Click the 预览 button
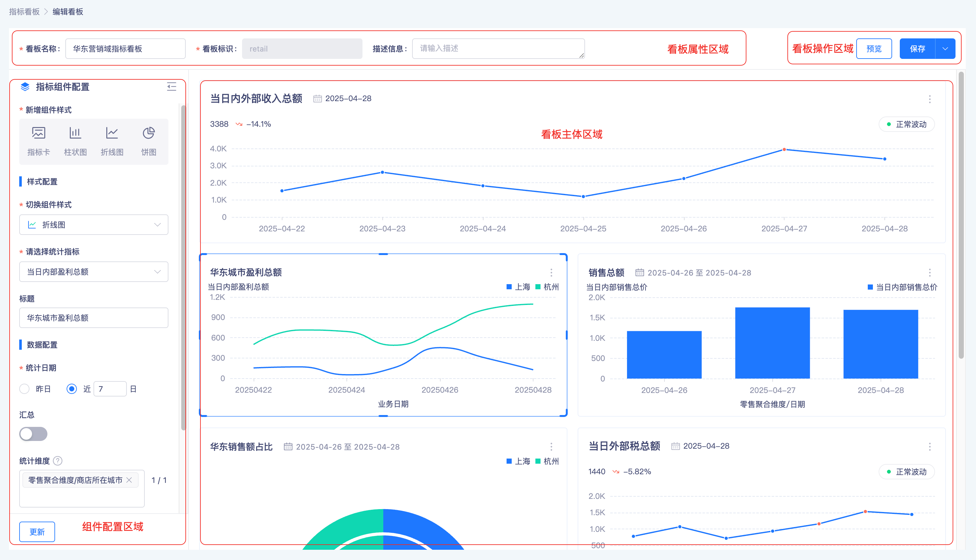This screenshot has width=976, height=560. (x=874, y=49)
